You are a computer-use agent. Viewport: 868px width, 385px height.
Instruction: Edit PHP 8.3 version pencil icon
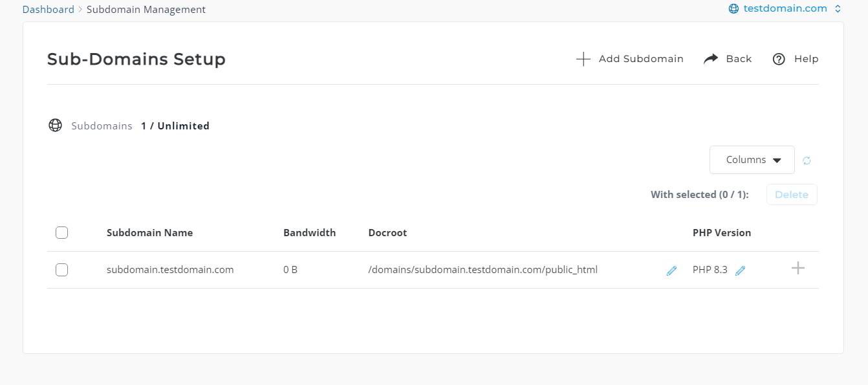pos(740,270)
